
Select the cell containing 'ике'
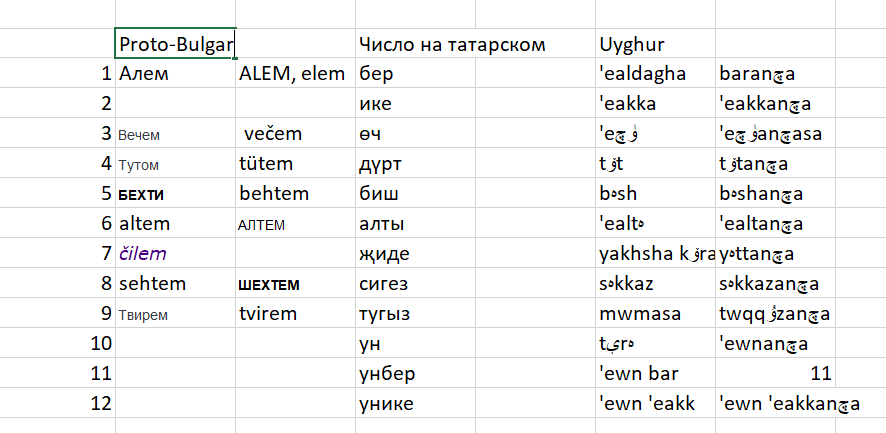pyautogui.click(x=415, y=103)
